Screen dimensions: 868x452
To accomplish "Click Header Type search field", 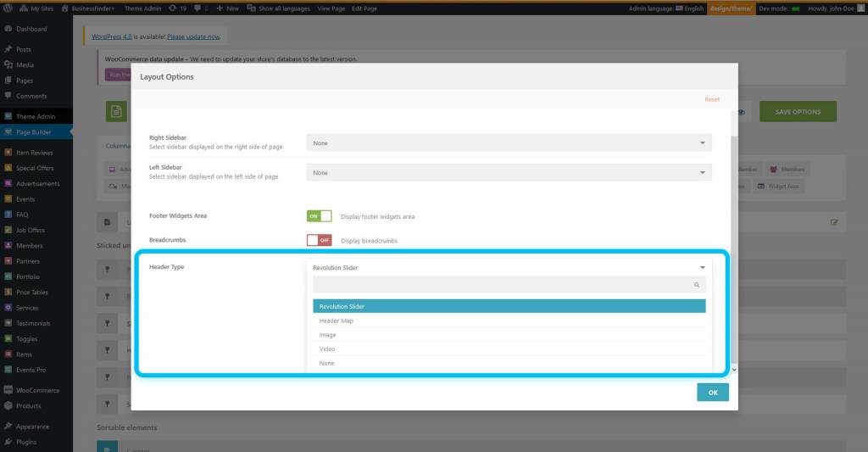I will [x=509, y=285].
